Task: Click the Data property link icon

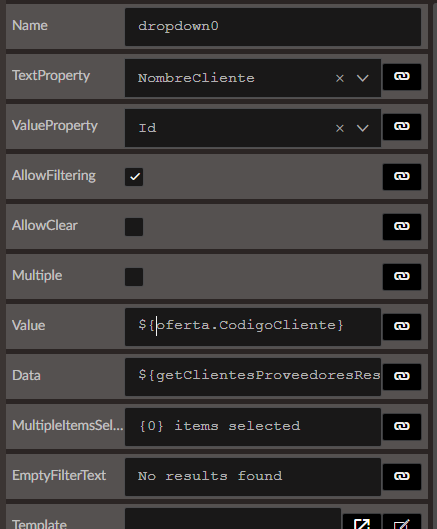Action: coord(402,376)
